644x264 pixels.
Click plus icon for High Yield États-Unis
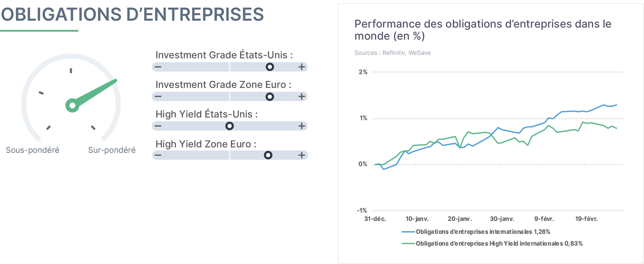click(302, 126)
